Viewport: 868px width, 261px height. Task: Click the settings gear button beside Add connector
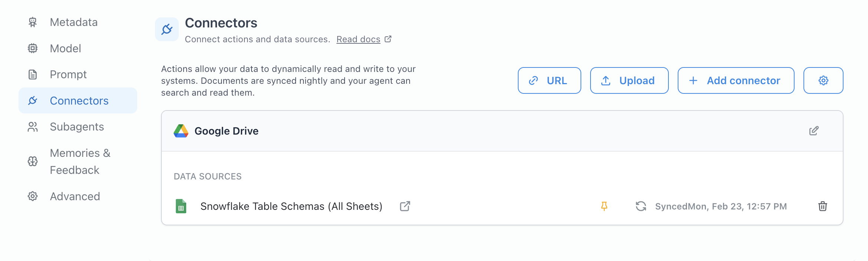coord(823,80)
